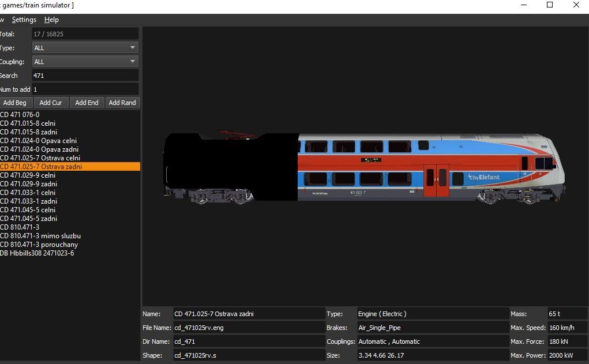Open the Settings menu
Image resolution: width=589 pixels, height=364 pixels.
pyautogui.click(x=24, y=20)
